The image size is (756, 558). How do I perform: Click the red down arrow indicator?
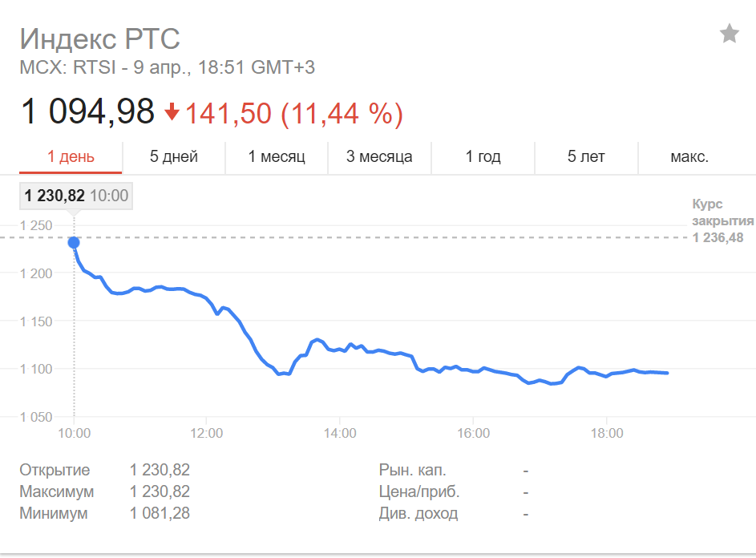click(x=172, y=113)
